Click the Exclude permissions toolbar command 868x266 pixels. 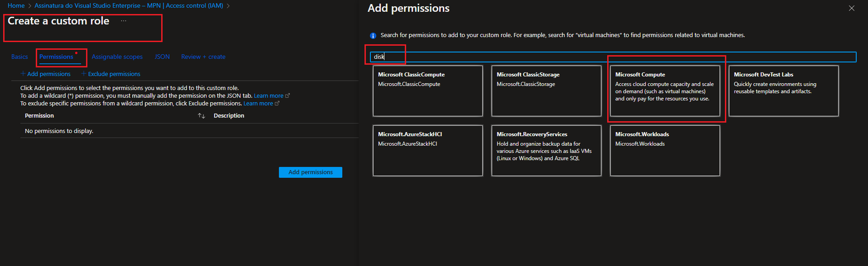pos(111,74)
